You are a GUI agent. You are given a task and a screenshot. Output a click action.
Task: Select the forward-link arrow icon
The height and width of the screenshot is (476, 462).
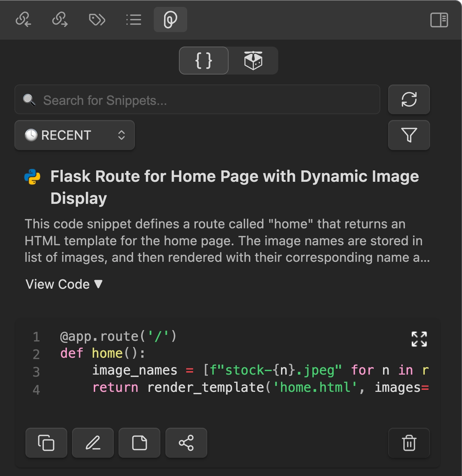tap(60, 20)
